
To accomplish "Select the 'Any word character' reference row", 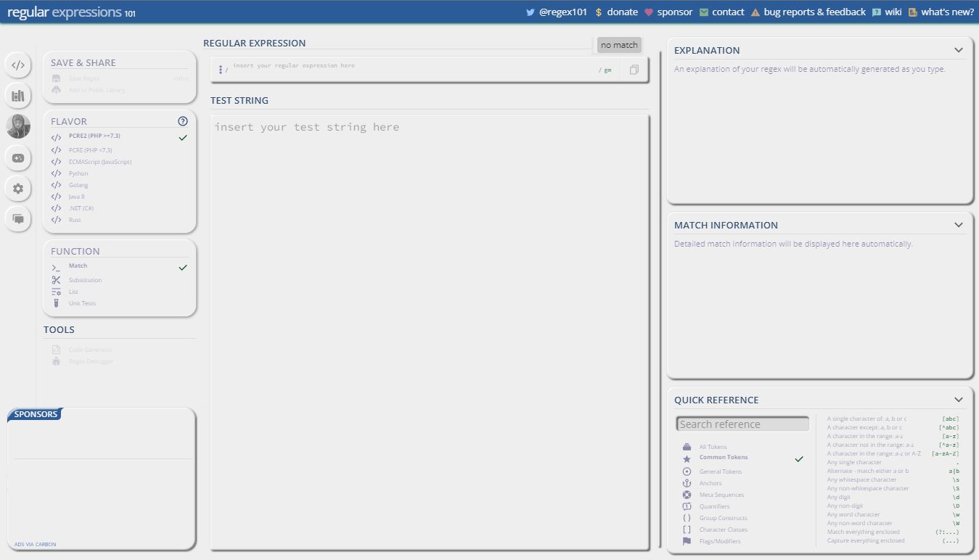I will [893, 514].
